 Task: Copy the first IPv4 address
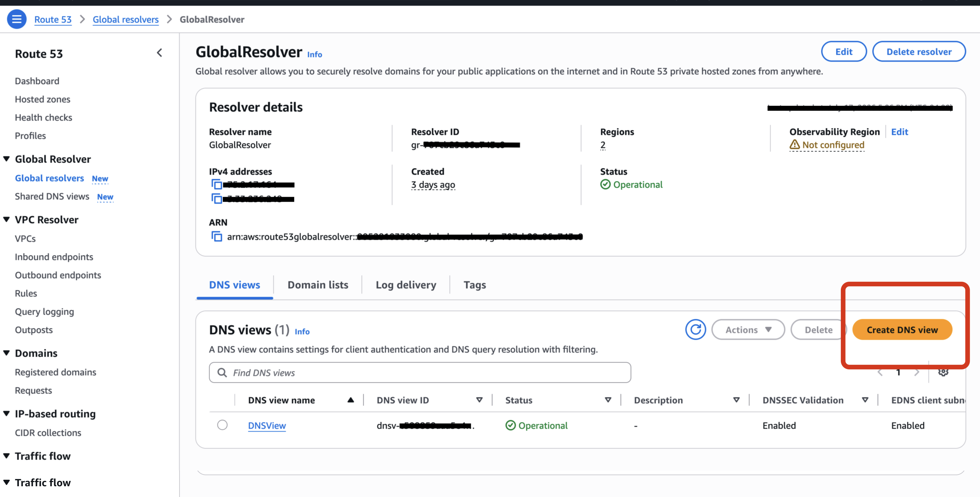pyautogui.click(x=217, y=184)
